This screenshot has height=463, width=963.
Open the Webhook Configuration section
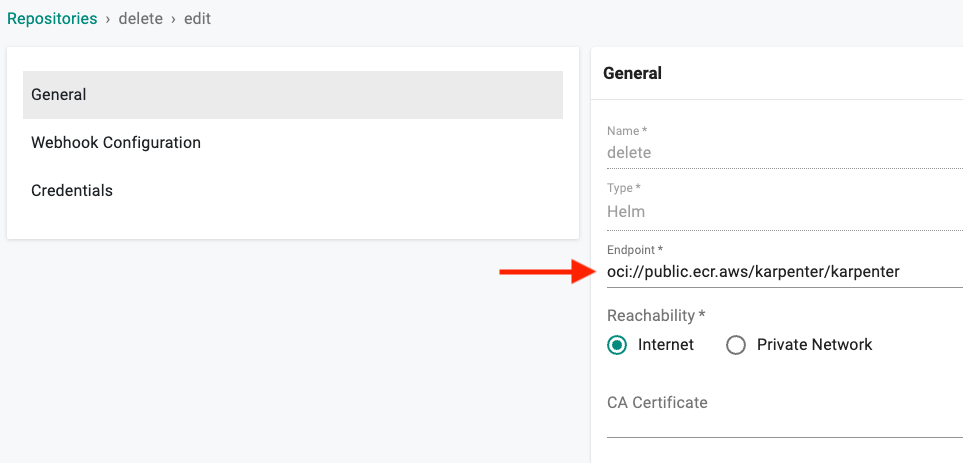293,142
